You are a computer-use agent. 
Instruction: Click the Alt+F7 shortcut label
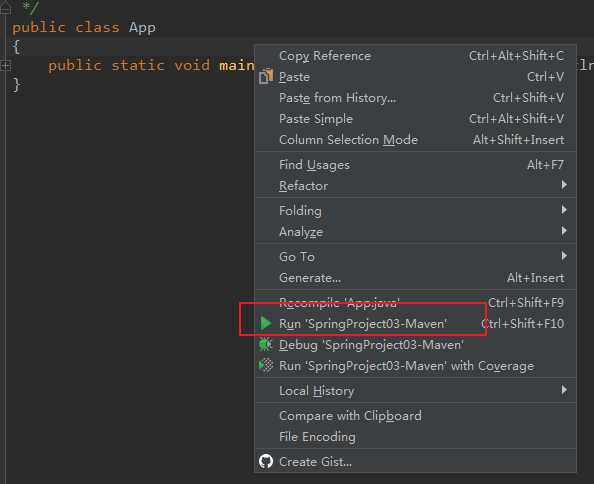click(x=545, y=165)
